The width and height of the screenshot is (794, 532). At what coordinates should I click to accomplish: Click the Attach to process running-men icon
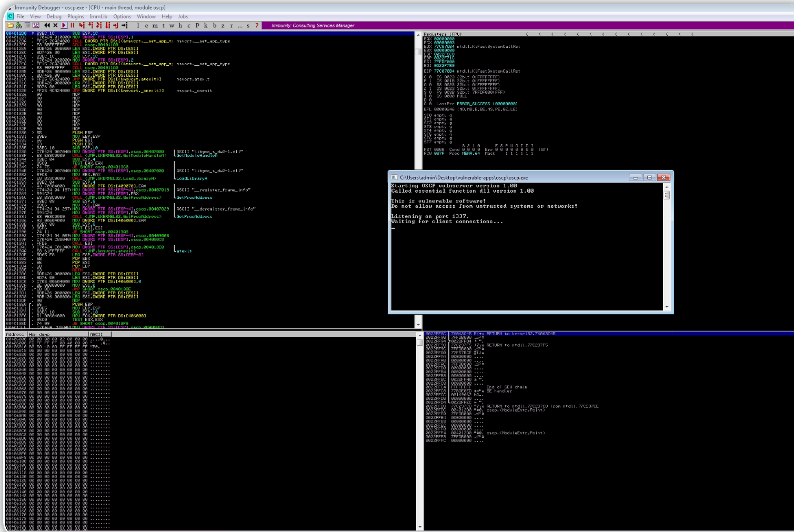18,25
